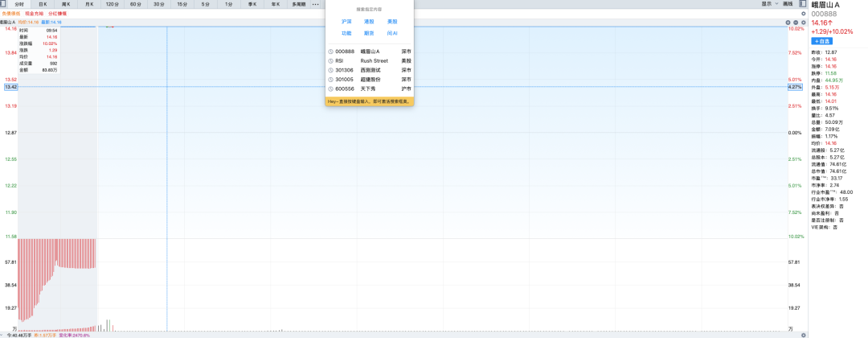Click history clock icon beside 301306
This screenshot has width=868, height=338.
coord(330,70)
